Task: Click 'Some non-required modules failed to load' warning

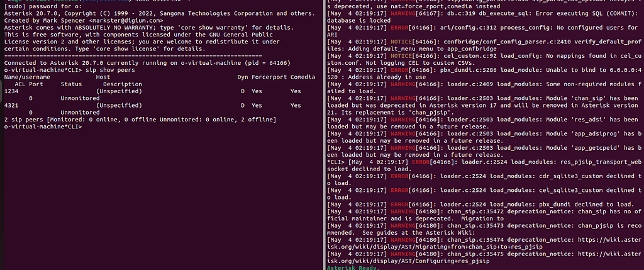Action: (485, 87)
